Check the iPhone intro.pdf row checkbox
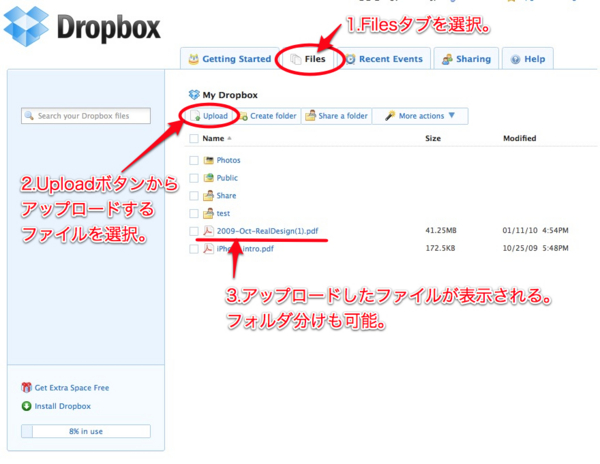The width and height of the screenshot is (600, 464). pos(194,249)
